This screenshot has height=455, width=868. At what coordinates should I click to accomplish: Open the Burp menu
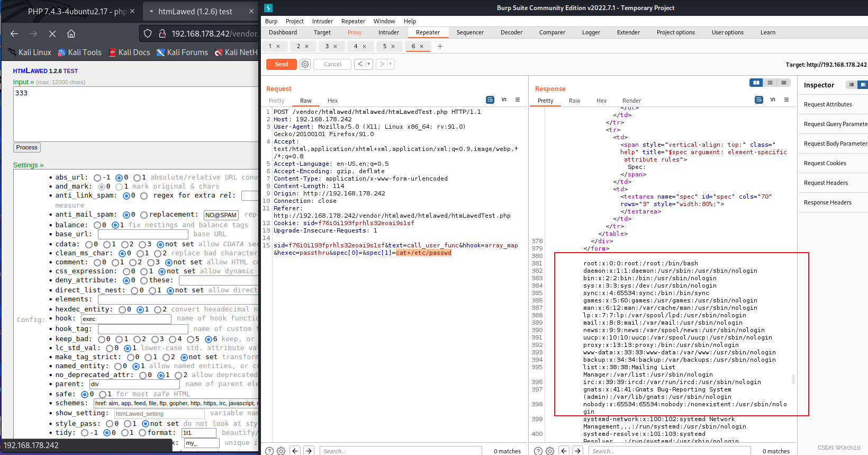pyautogui.click(x=271, y=21)
